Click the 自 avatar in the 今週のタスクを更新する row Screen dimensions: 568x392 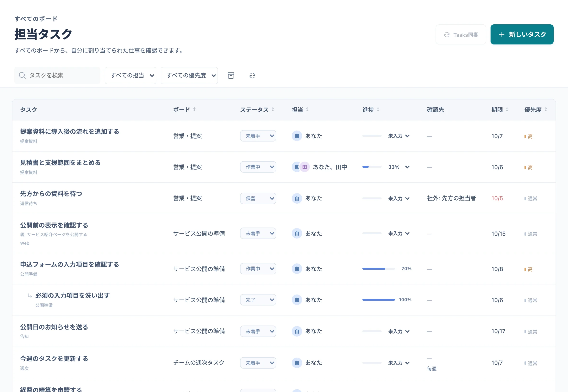(297, 363)
